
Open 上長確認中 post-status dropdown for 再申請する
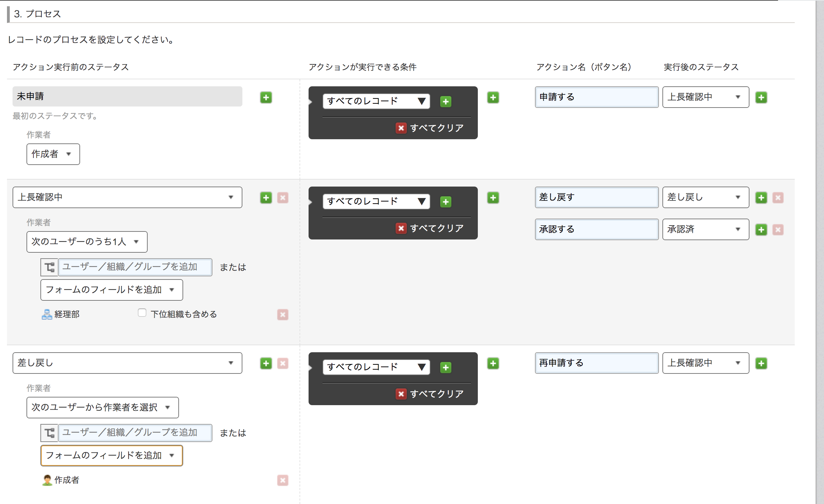coord(706,363)
